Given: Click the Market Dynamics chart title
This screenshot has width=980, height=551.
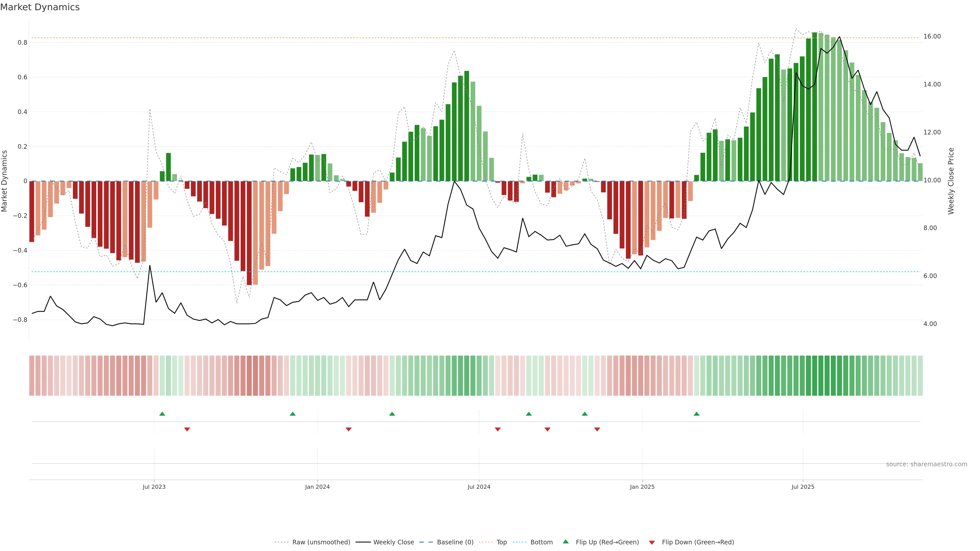Looking at the screenshot, I should (40, 7).
